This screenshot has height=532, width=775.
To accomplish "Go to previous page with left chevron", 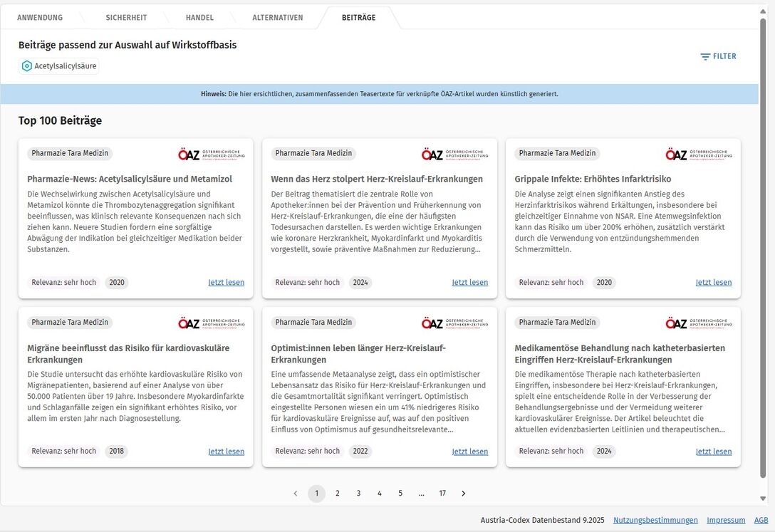I will (x=296, y=494).
